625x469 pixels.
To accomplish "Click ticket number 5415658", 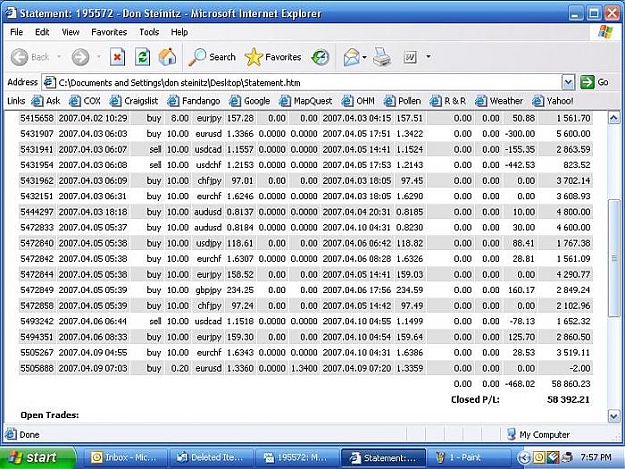I will pyautogui.click(x=37, y=118).
